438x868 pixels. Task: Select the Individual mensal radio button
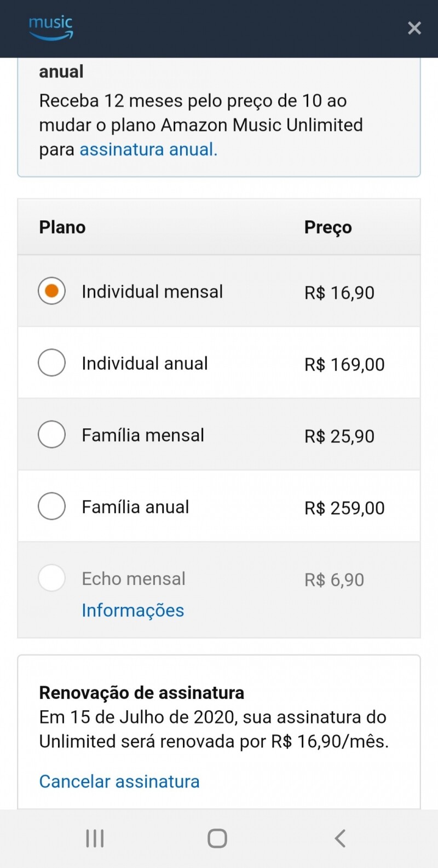click(51, 291)
